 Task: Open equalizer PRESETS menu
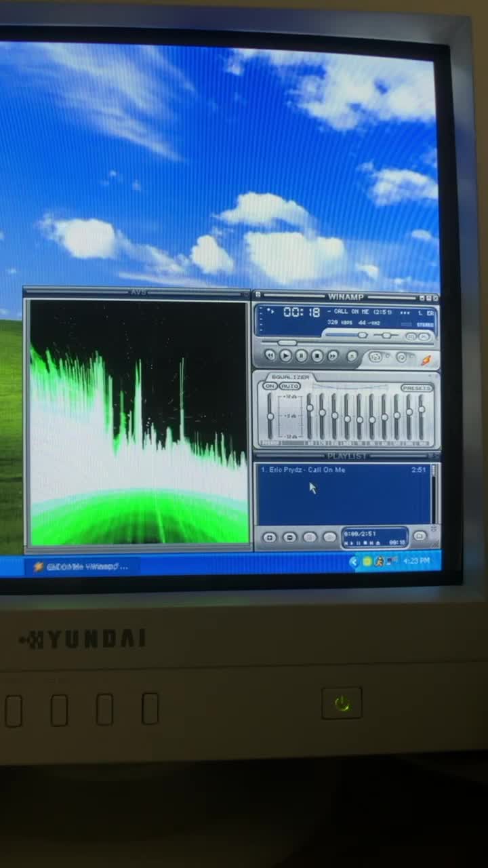click(418, 389)
